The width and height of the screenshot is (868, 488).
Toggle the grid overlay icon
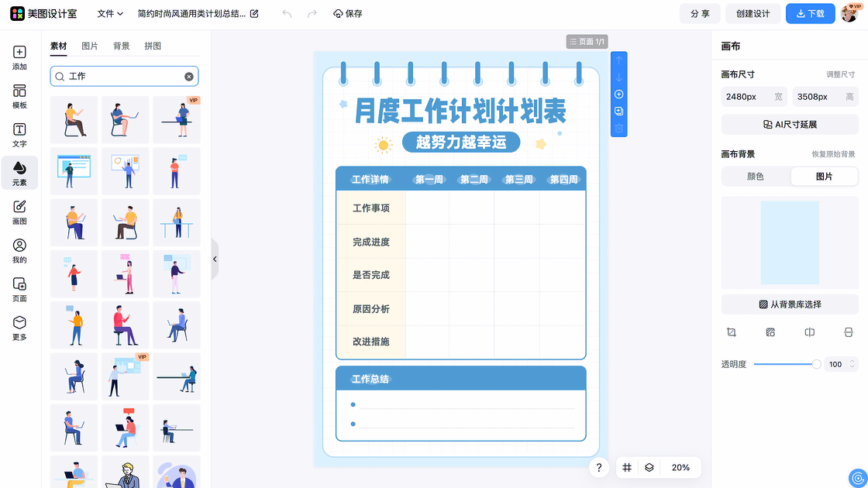627,468
